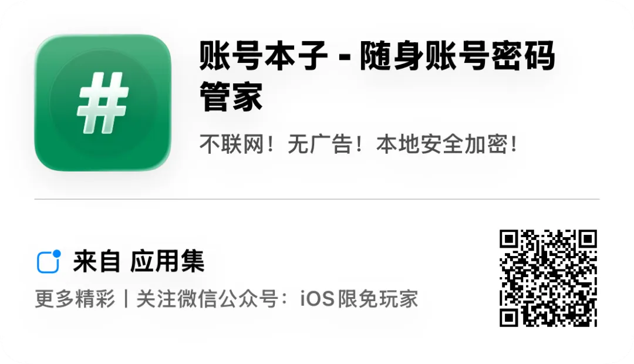
Task: Open the 应用集 source name
Action: [x=167, y=262]
